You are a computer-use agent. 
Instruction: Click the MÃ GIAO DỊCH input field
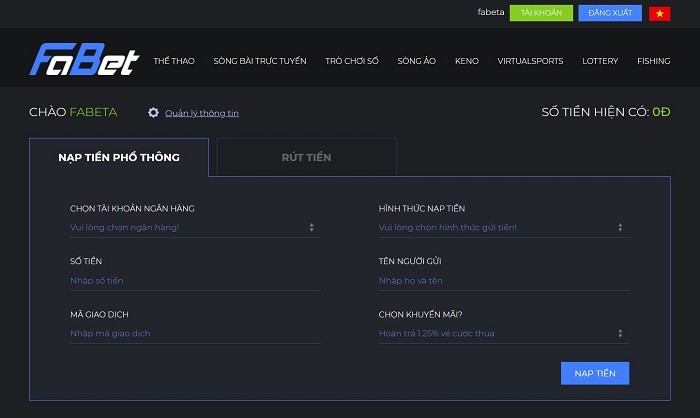[195, 334]
